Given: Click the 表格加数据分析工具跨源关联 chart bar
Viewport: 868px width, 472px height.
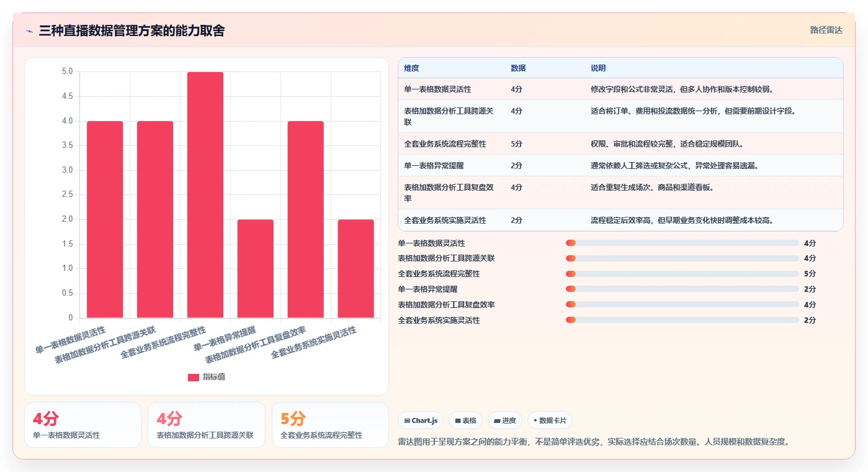Looking at the screenshot, I should tap(155, 219).
